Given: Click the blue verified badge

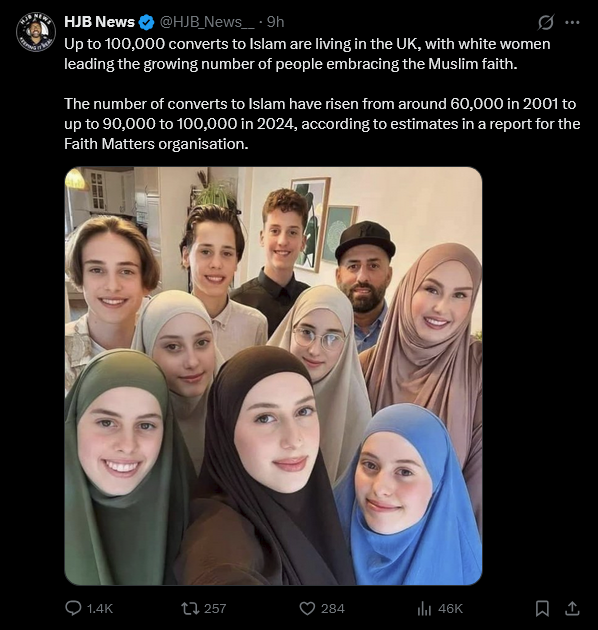Looking at the screenshot, I should [146, 22].
